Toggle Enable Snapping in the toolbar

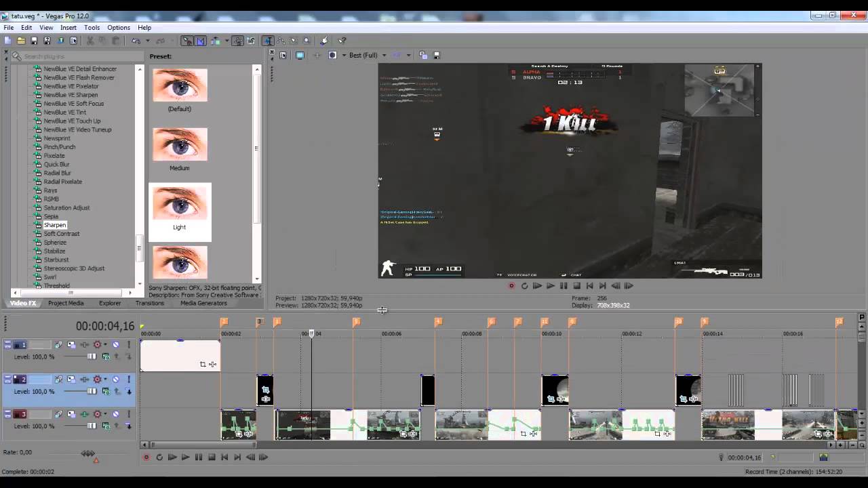click(187, 41)
